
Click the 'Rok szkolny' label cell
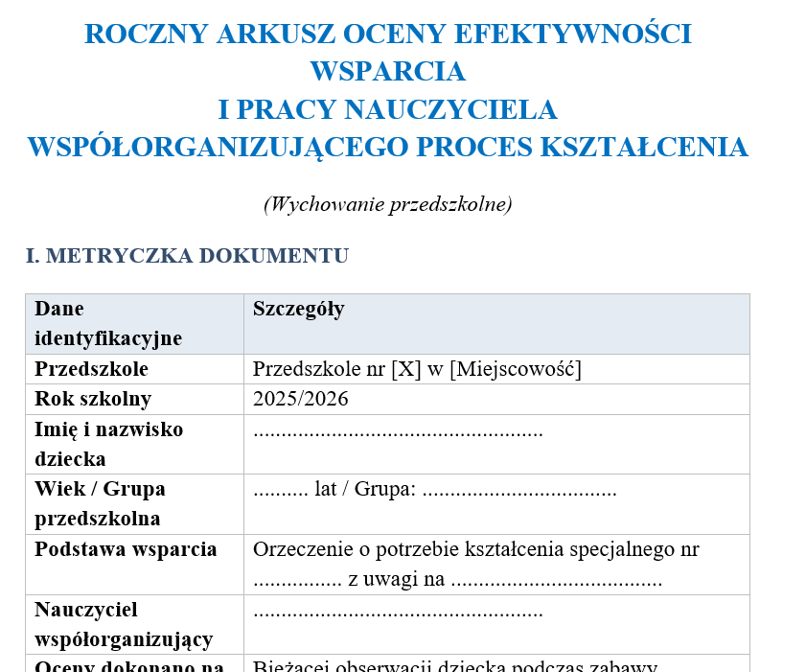point(135,399)
